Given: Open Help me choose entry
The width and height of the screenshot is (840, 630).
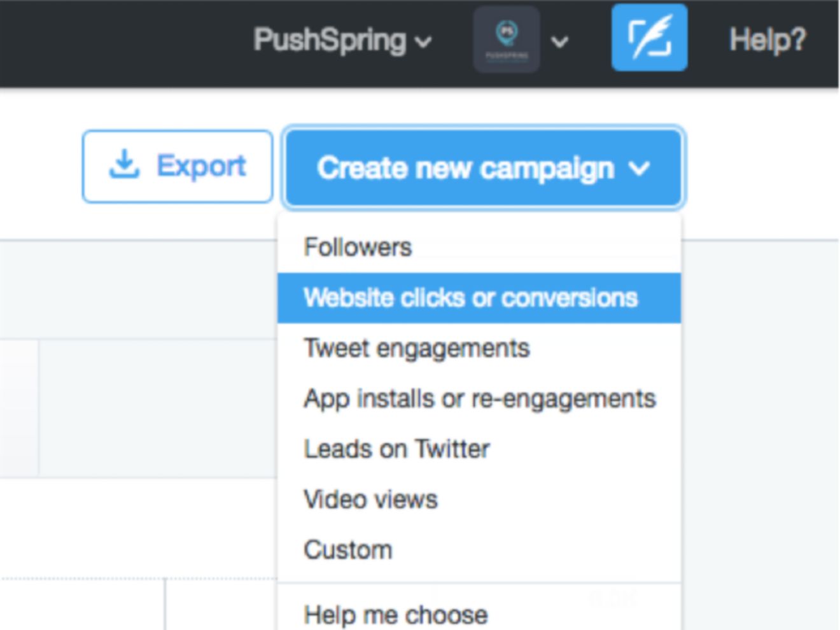Looking at the screenshot, I should [x=395, y=614].
